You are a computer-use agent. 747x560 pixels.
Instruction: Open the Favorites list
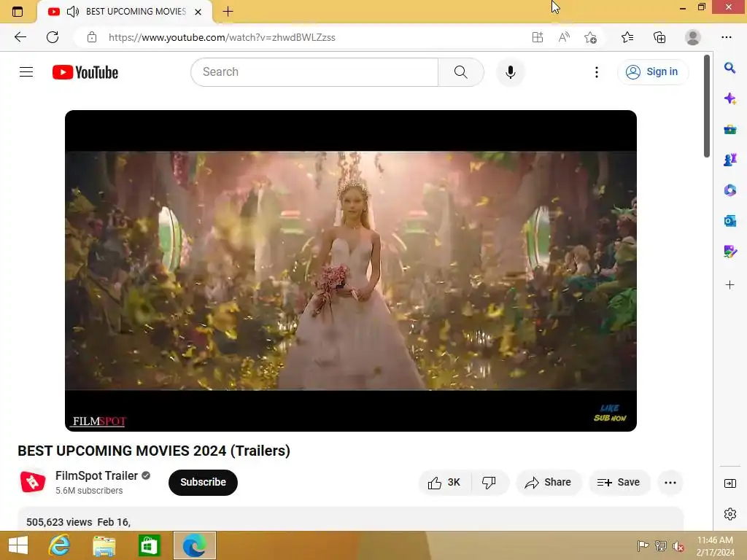627,37
